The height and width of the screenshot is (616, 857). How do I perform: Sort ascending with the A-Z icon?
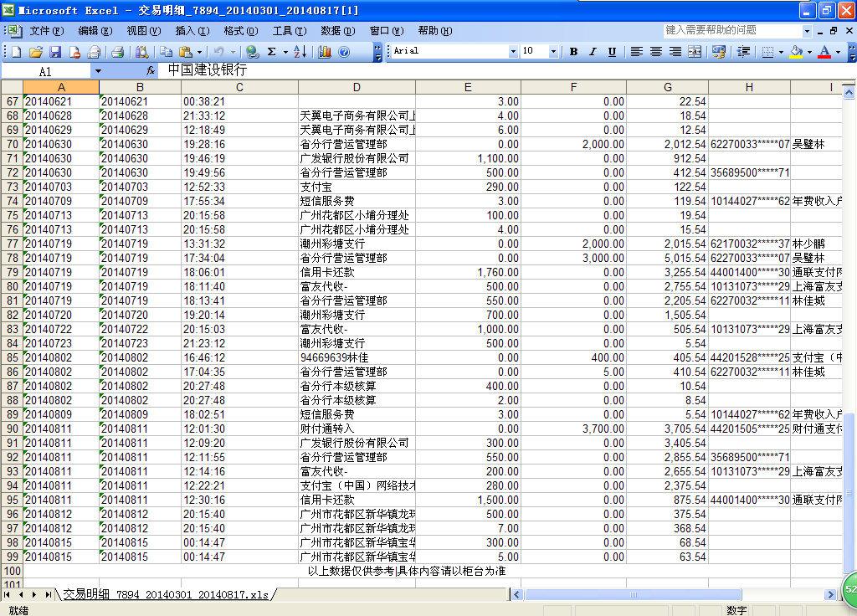point(300,52)
